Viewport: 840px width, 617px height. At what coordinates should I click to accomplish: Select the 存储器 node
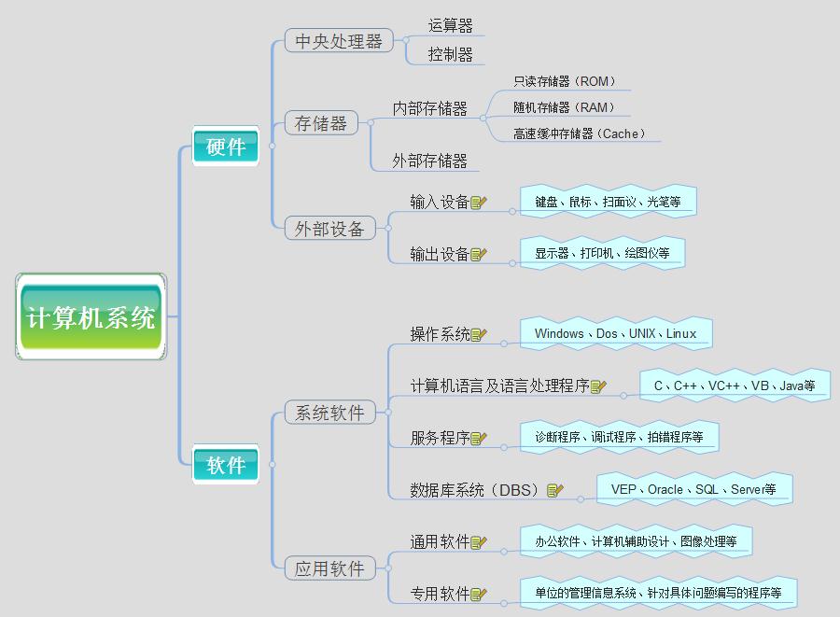(x=321, y=123)
